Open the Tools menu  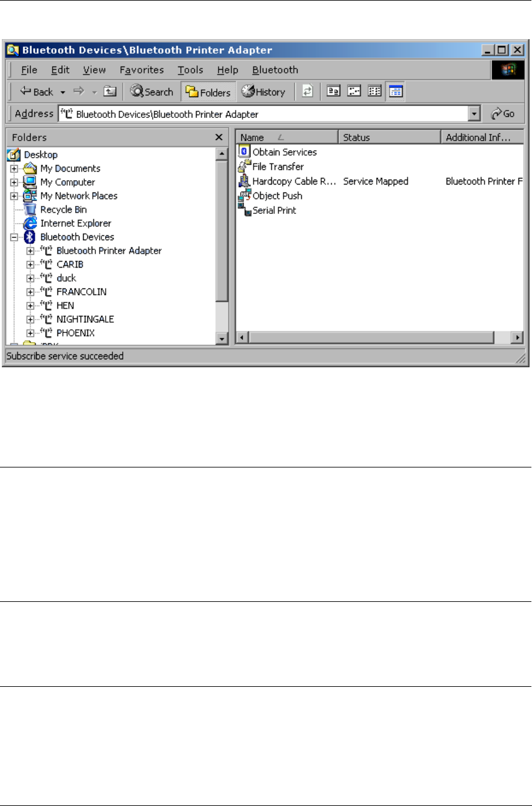click(x=191, y=70)
